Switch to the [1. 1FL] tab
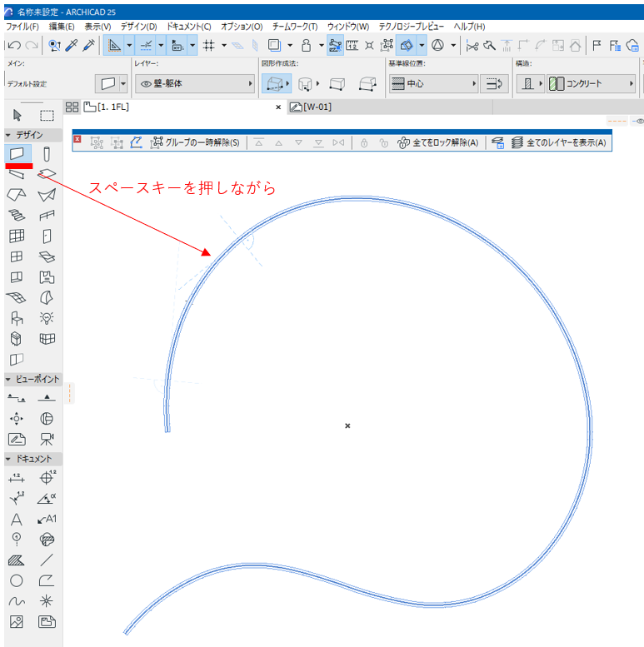Image resolution: width=644 pixels, height=647 pixels. 107,107
